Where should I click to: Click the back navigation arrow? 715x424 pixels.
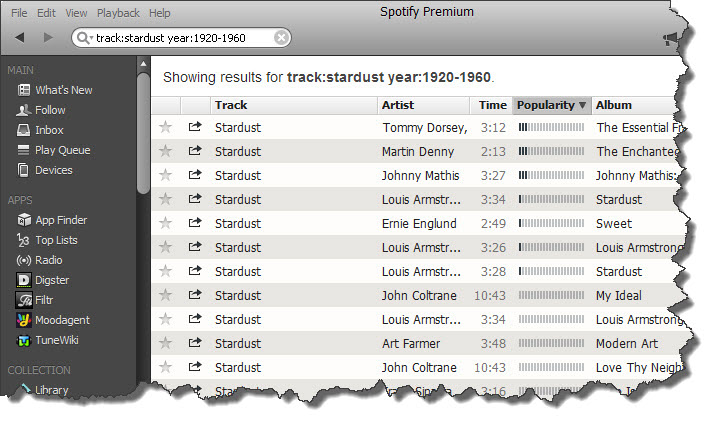(20, 38)
